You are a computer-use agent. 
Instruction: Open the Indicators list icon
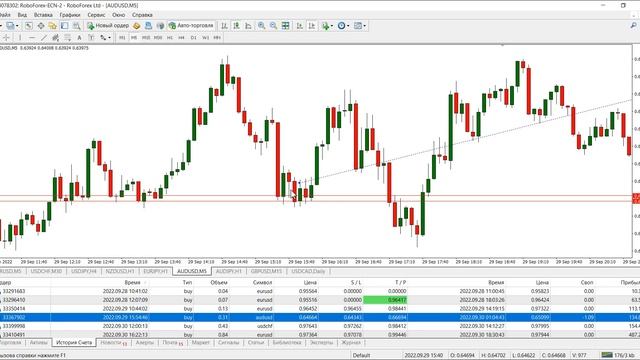pyautogui.click(x=325, y=26)
